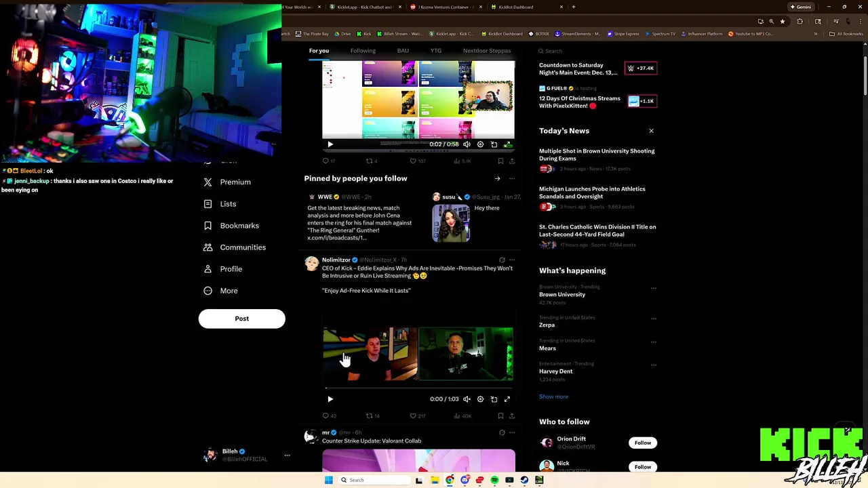The height and width of the screenshot is (488, 868).
Task: Open arrow next to Pinned by people you follow
Action: coord(497,179)
